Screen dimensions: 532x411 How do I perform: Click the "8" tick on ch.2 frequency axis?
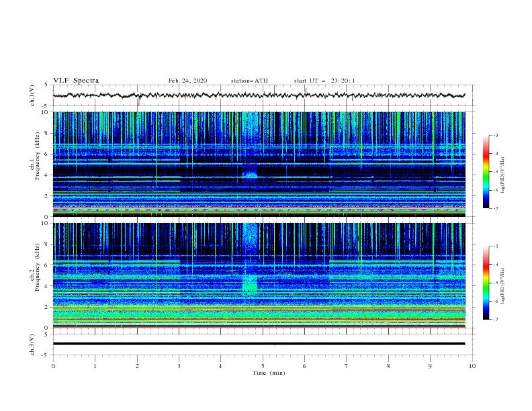click(x=46, y=244)
